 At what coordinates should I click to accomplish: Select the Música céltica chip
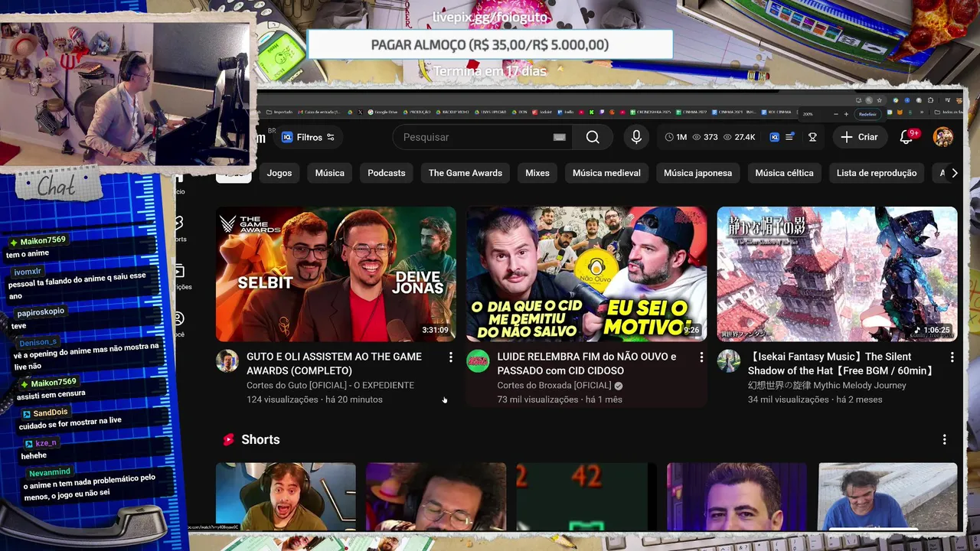tap(785, 173)
